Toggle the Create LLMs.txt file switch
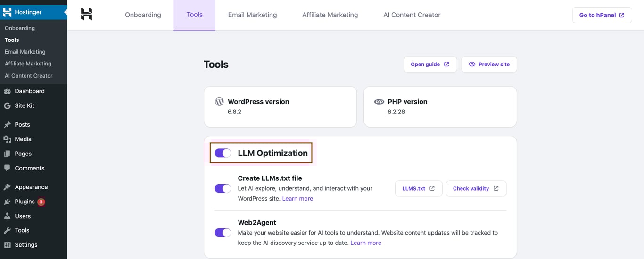Screen dimensions: 644x259 point(223,188)
